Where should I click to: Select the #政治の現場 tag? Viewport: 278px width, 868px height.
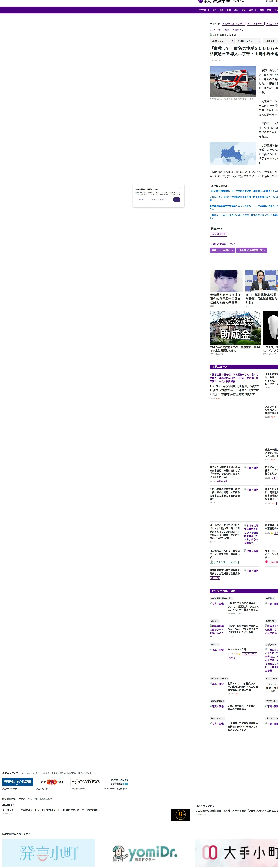[222, 481]
